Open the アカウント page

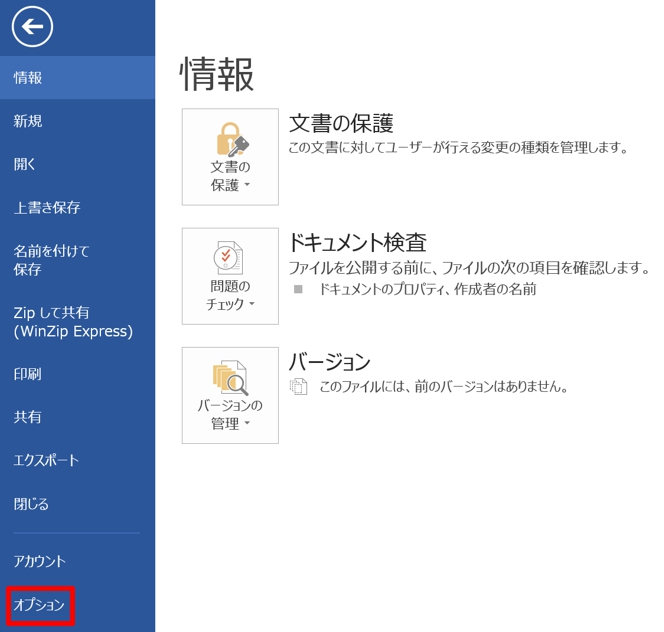coord(77,561)
